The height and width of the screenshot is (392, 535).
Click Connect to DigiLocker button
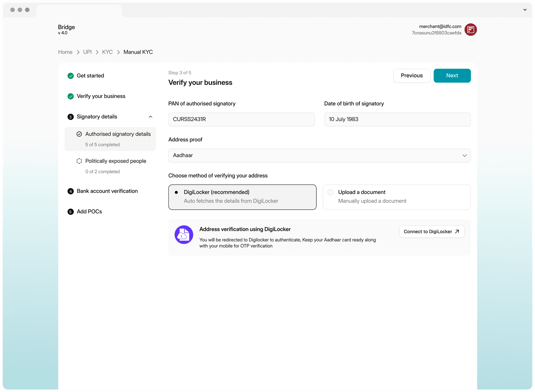[432, 232]
